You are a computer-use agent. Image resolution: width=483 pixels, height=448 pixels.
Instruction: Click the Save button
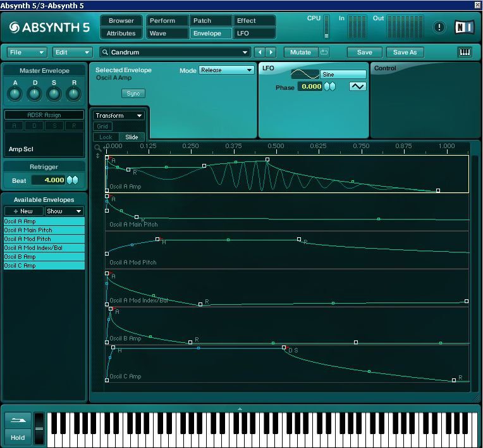(x=365, y=52)
